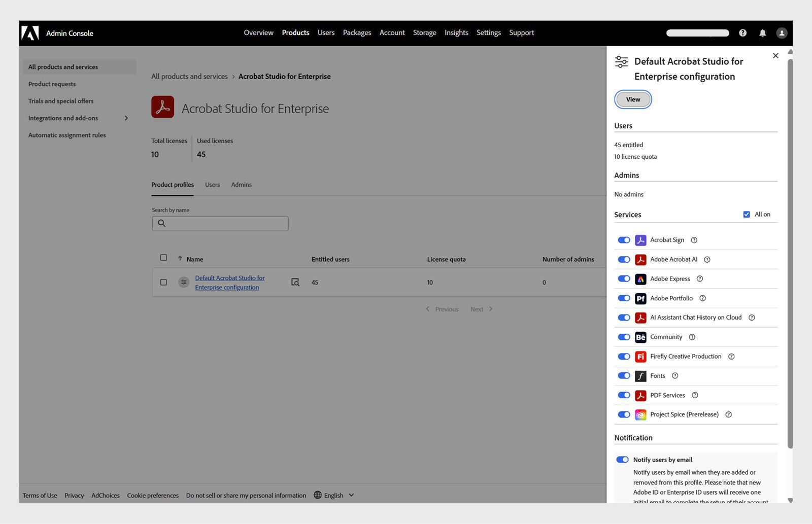The height and width of the screenshot is (524, 812).
Task: Close the configuration side panel
Action: pos(775,55)
